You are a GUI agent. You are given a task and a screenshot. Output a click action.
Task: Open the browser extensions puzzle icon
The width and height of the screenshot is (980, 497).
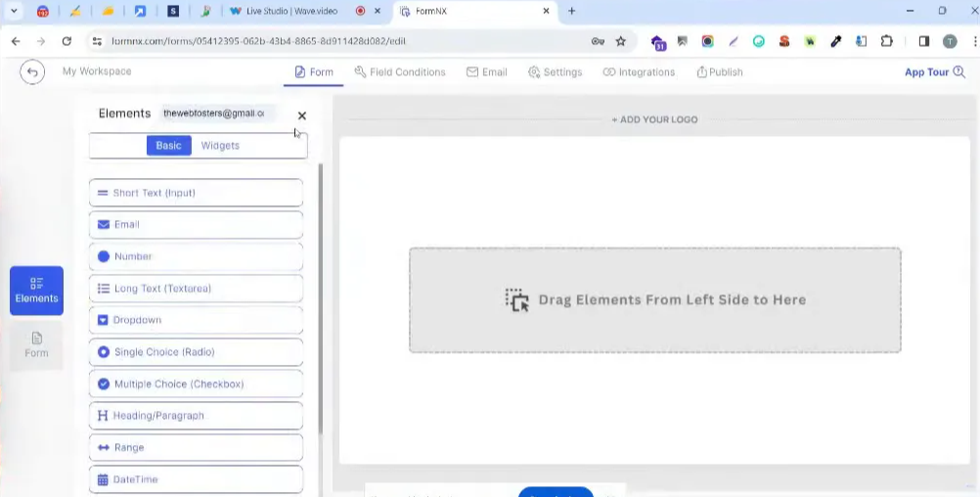[886, 41]
